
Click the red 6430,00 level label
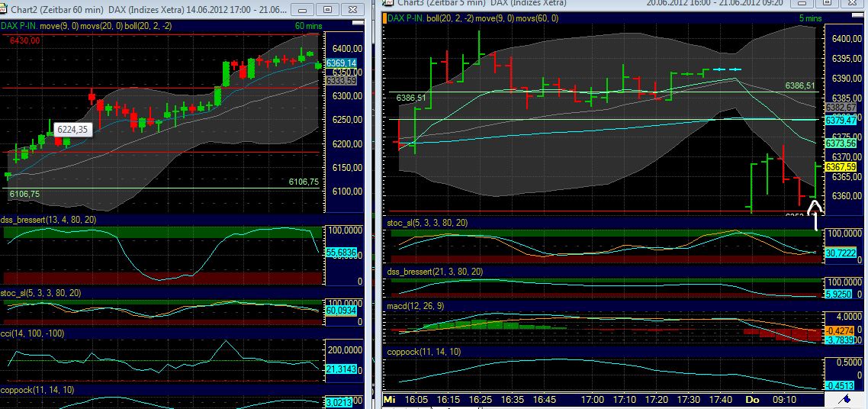(25, 40)
